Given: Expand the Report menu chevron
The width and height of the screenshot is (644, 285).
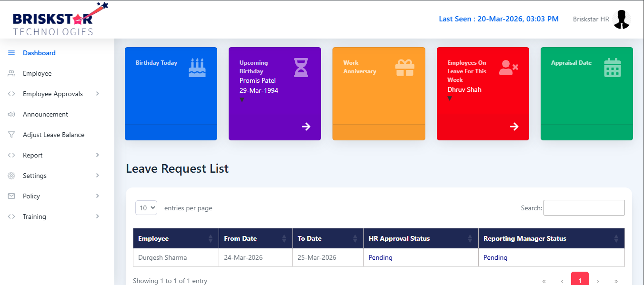Looking at the screenshot, I should point(97,155).
